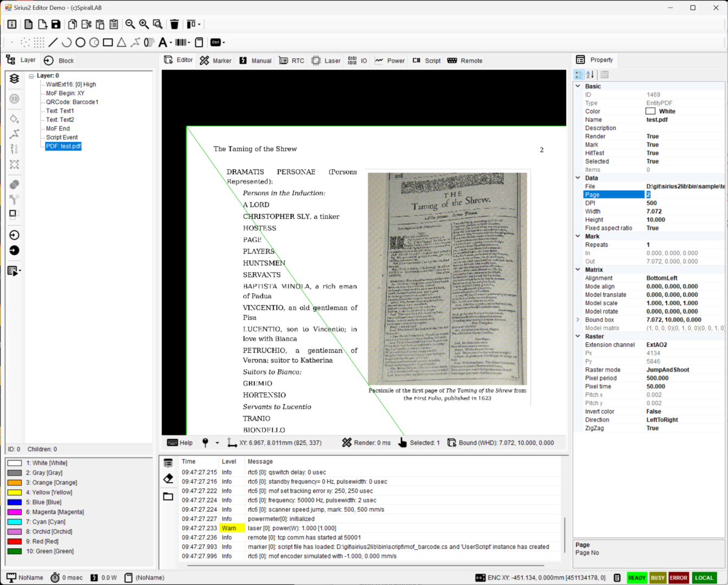This screenshot has height=585, width=728.
Task: Expand the Bound box property row
Action: coord(578,320)
